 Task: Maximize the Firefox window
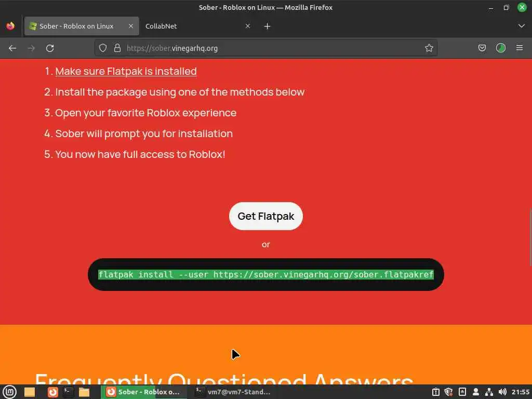click(506, 7)
